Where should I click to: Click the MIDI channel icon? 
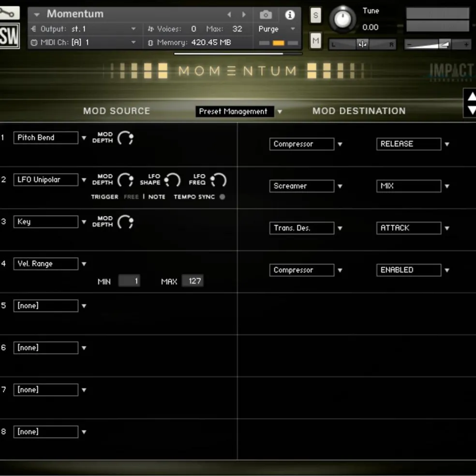(x=34, y=43)
